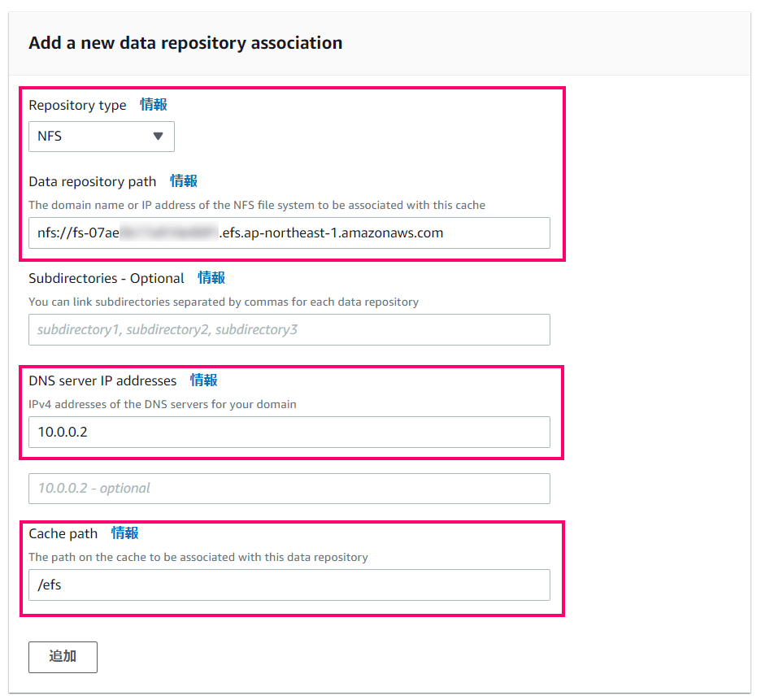Click the info link beside Repository type
Screen dimensions: 761x700
(x=154, y=104)
